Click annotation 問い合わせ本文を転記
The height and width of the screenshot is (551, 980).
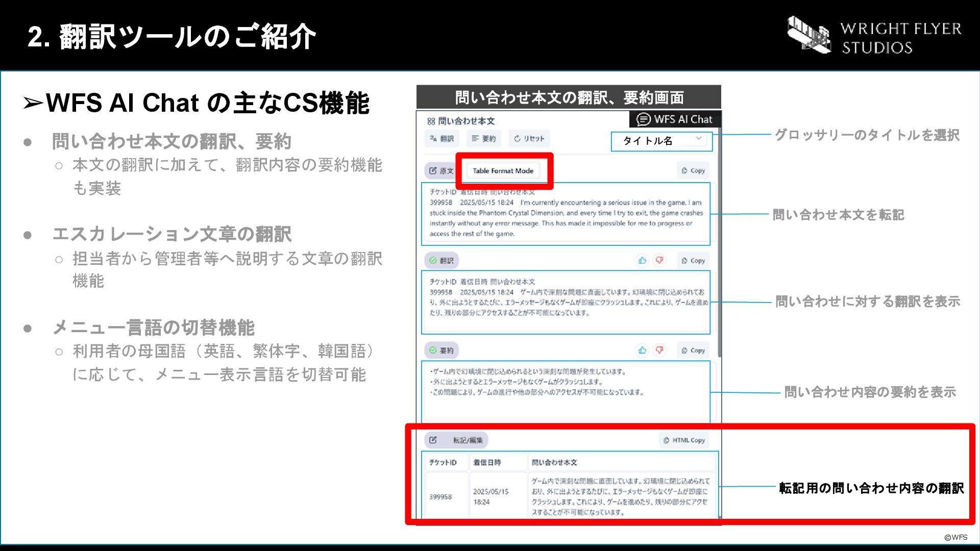(x=838, y=215)
